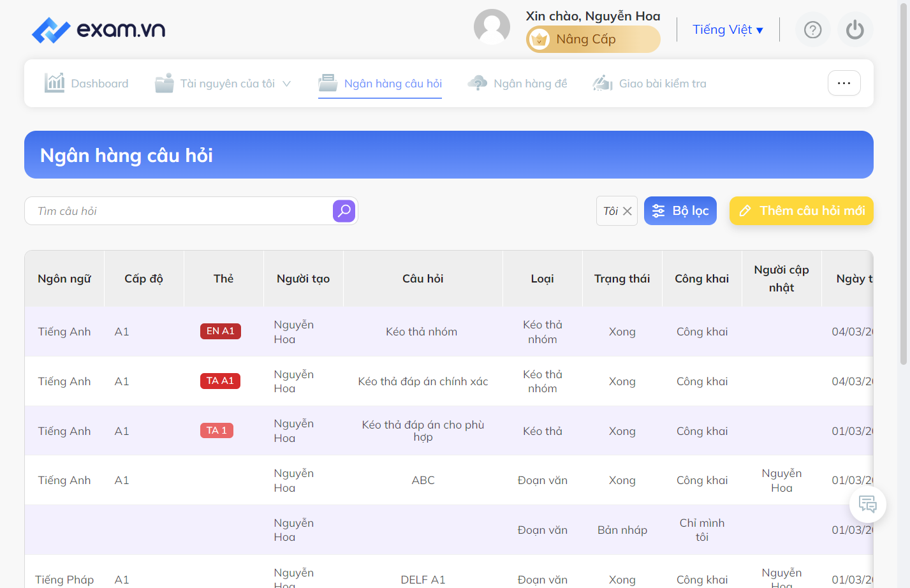Click the TA 1 tag

point(217,430)
